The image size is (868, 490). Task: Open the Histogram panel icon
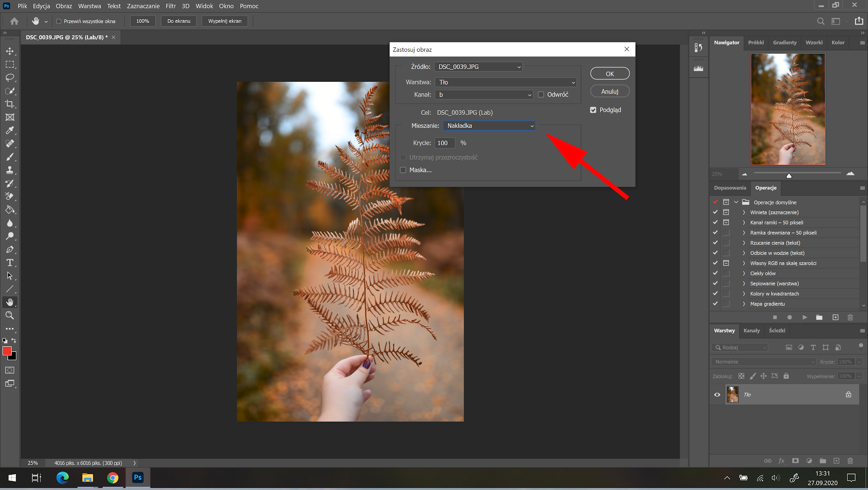tap(698, 68)
